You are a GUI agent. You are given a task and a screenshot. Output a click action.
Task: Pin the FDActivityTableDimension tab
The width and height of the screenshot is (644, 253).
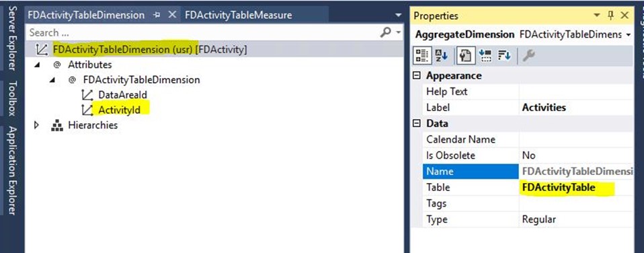point(157,15)
